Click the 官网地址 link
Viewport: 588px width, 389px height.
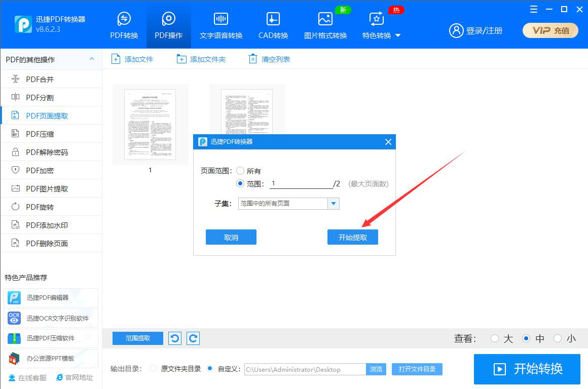[x=75, y=378]
